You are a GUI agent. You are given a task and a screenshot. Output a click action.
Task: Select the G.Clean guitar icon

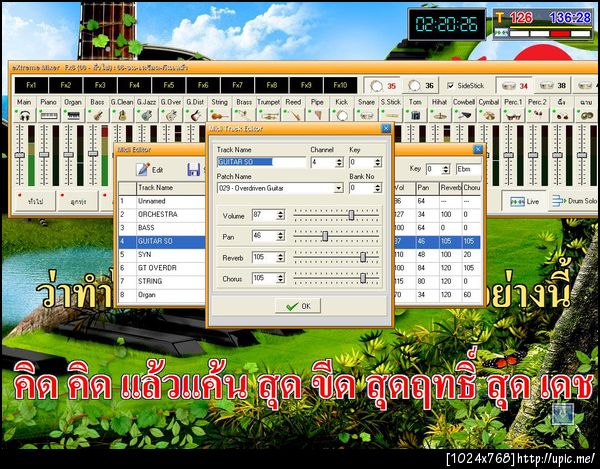tap(122, 115)
